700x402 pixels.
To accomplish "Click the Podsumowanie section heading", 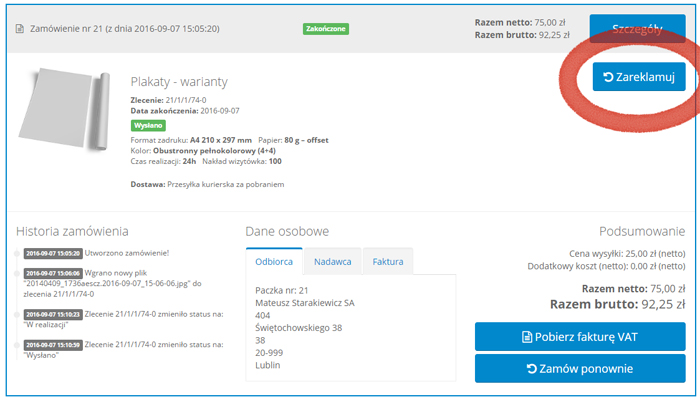I will [642, 231].
